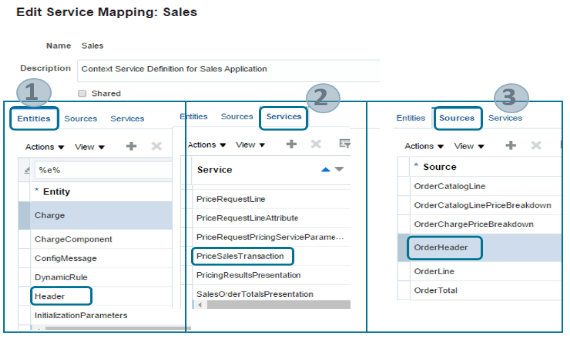Select the OrderChargePriceBreakdown source row
The width and height of the screenshot is (570, 361).
(x=486, y=224)
